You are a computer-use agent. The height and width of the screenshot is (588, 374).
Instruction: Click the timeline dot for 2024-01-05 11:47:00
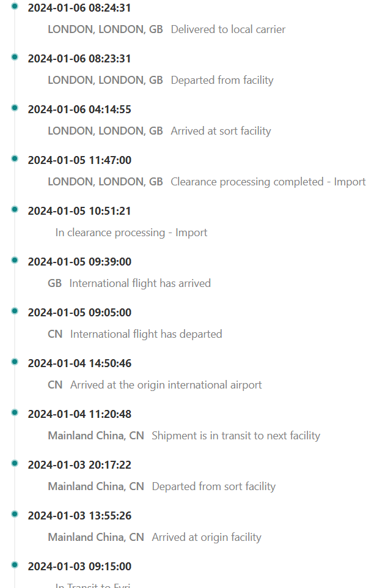(x=15, y=158)
